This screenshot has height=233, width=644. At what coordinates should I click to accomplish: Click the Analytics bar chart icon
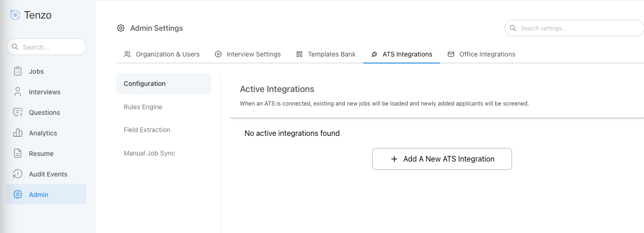coord(18,133)
